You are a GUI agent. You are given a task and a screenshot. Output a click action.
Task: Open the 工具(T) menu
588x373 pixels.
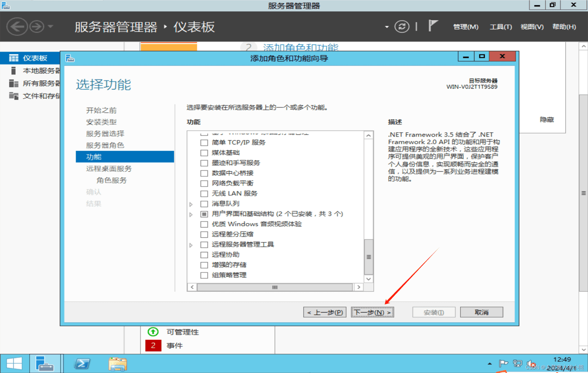(x=501, y=27)
